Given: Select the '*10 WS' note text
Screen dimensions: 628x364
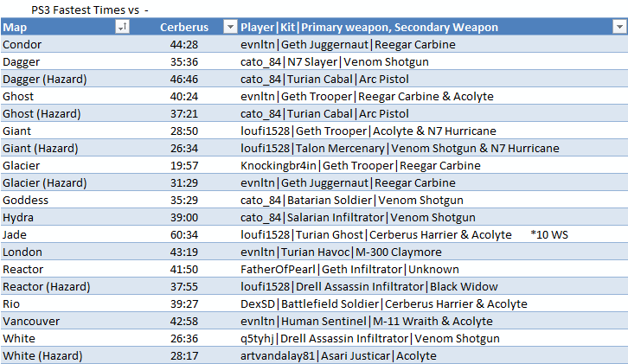Looking at the screenshot, I should click(x=549, y=234).
